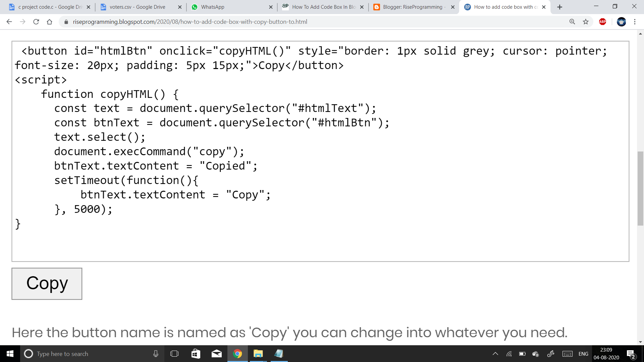
Task: Open the Chrome three-dot menu
Action: coord(635,22)
